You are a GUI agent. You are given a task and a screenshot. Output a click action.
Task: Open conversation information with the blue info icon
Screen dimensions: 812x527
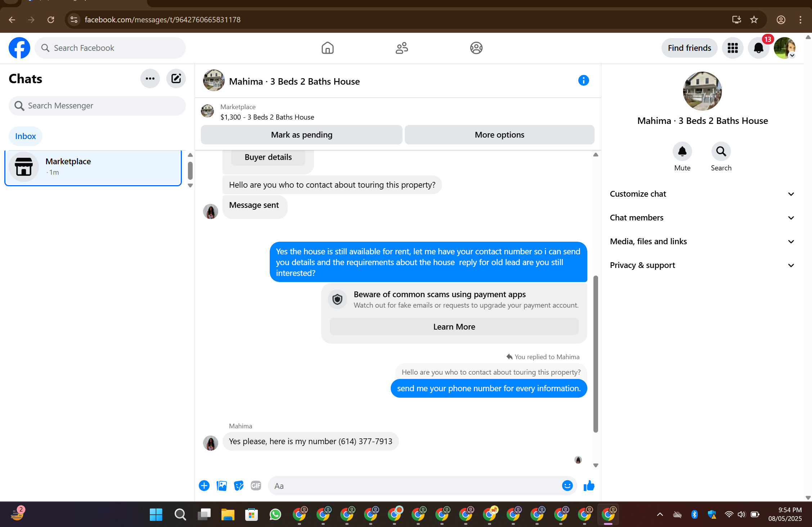pyautogui.click(x=583, y=80)
